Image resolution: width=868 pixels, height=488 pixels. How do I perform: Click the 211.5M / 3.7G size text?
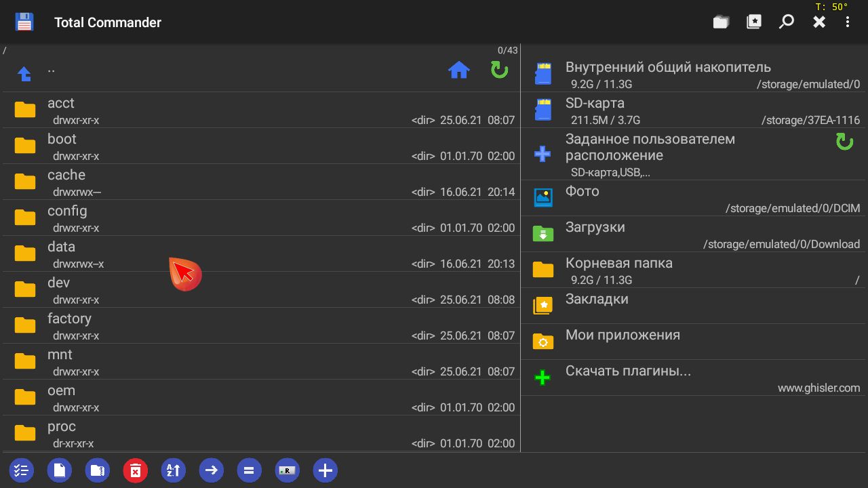click(x=606, y=120)
